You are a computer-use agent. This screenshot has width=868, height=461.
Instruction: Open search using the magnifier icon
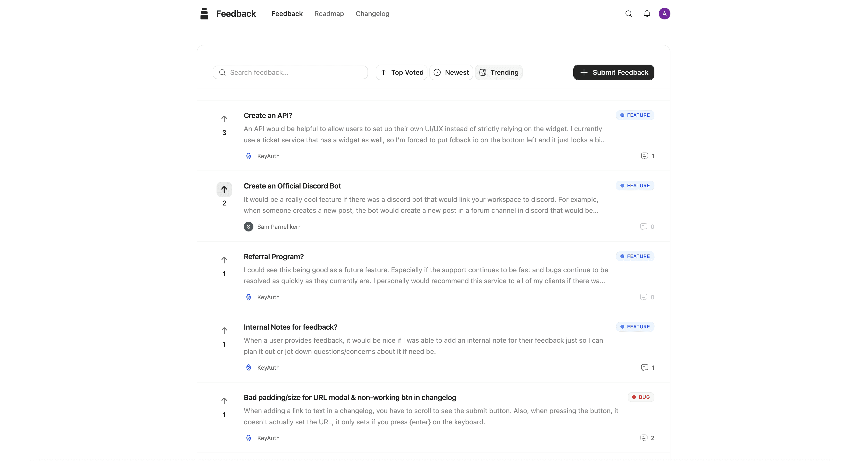tap(628, 14)
